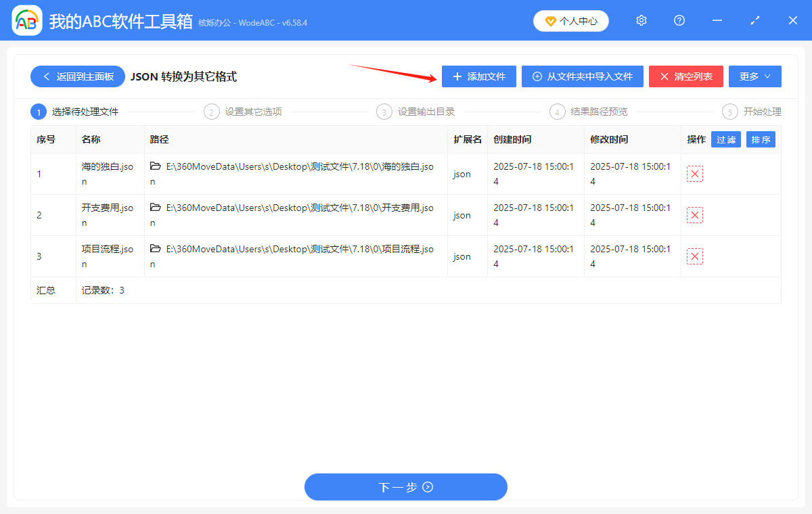Go back using 返回到主面板
812x514 pixels.
pyautogui.click(x=77, y=76)
